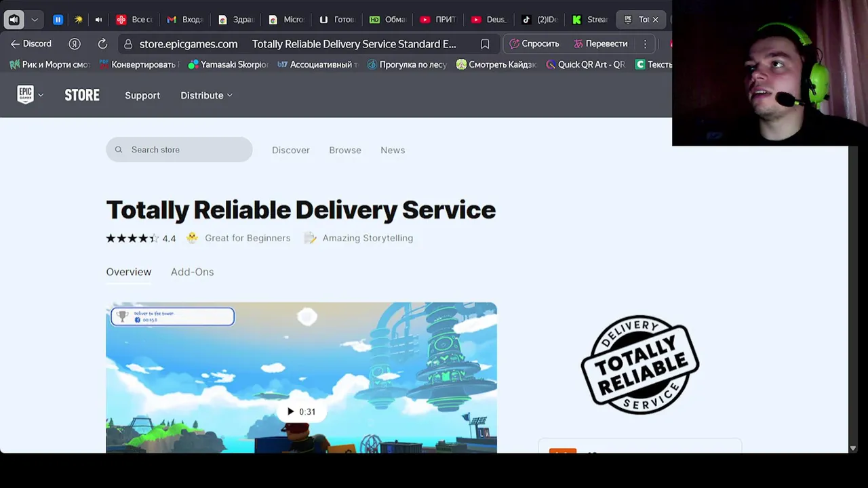Expand the Distribute dropdown

pyautogui.click(x=206, y=96)
